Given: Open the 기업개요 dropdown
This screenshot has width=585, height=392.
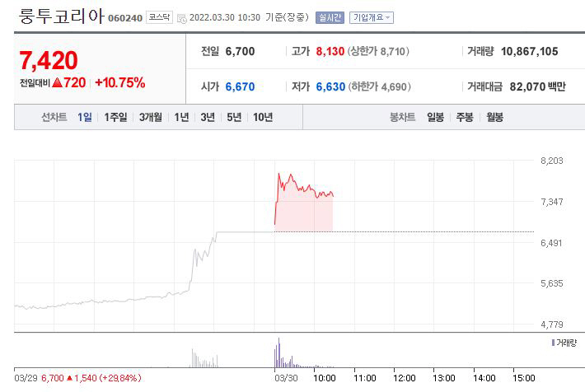Looking at the screenshot, I should (x=372, y=17).
